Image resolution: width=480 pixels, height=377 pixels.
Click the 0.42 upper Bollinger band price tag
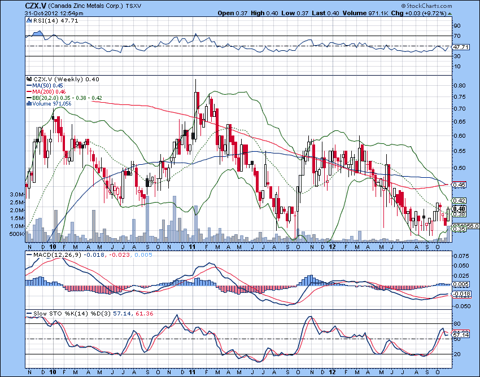[459, 200]
